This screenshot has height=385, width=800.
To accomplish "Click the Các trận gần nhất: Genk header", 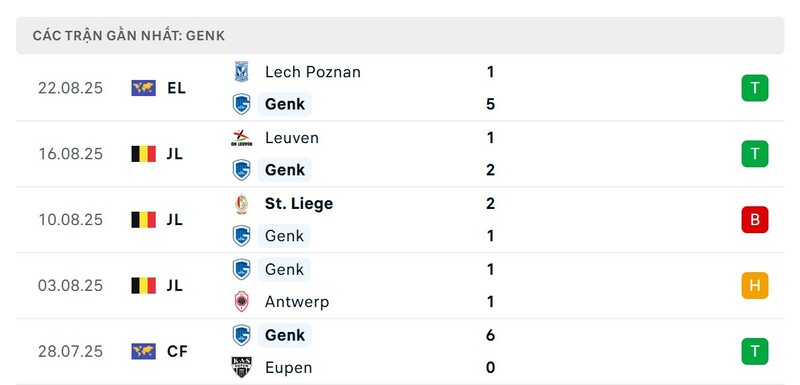I will [400, 36].
